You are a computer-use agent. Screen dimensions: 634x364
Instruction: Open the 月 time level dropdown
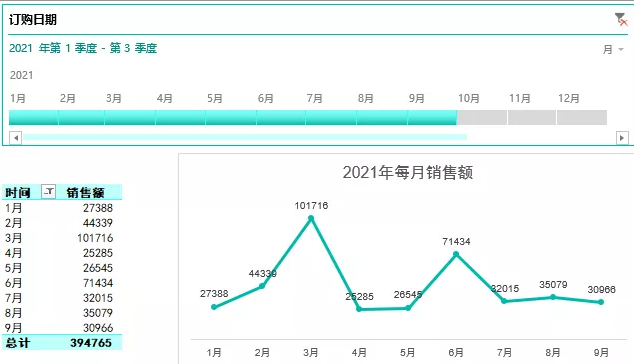click(x=613, y=49)
